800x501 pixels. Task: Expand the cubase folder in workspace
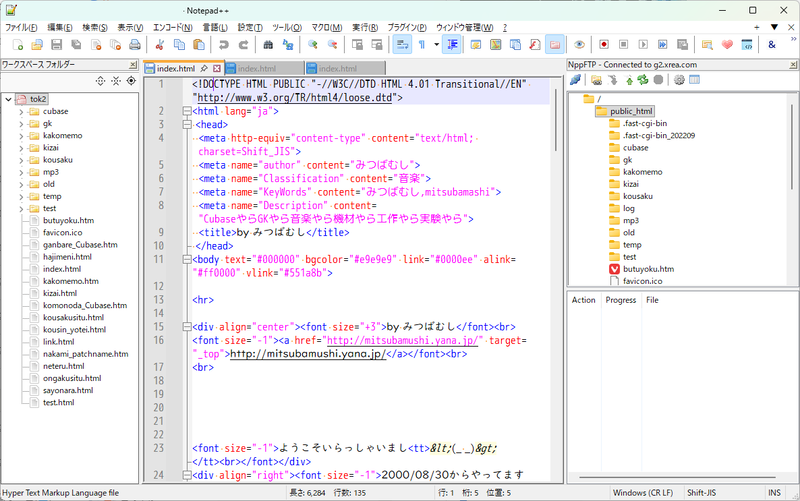21,111
